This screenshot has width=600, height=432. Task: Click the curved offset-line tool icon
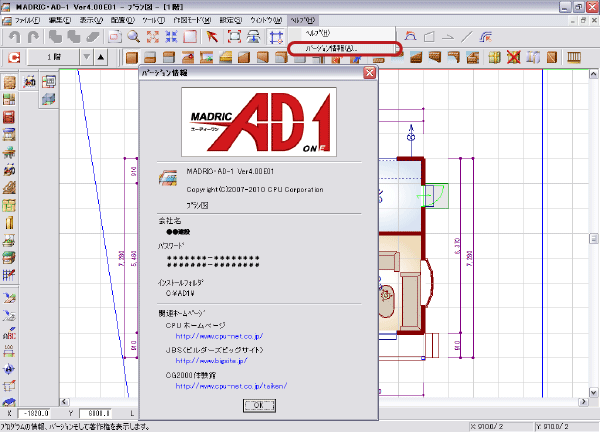pos(486,37)
